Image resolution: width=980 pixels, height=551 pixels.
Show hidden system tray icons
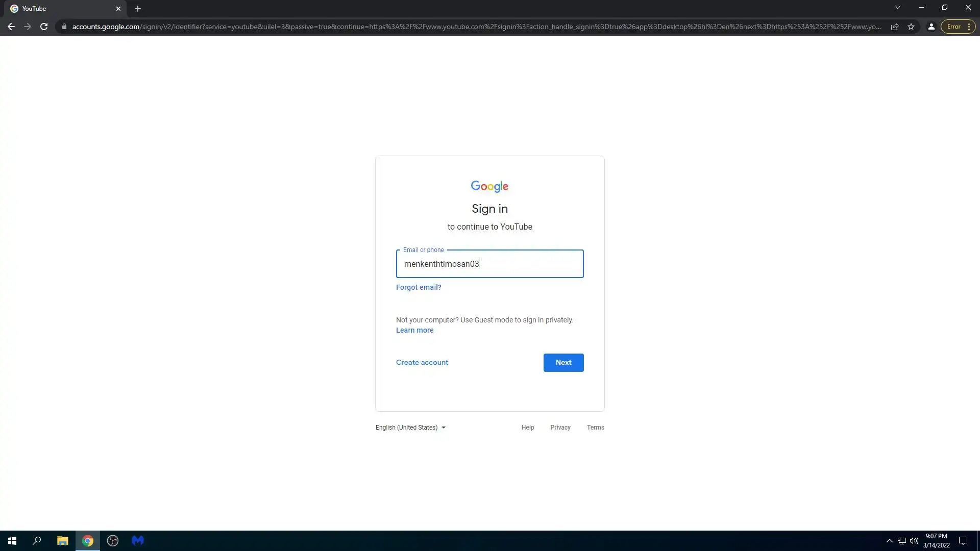point(889,541)
